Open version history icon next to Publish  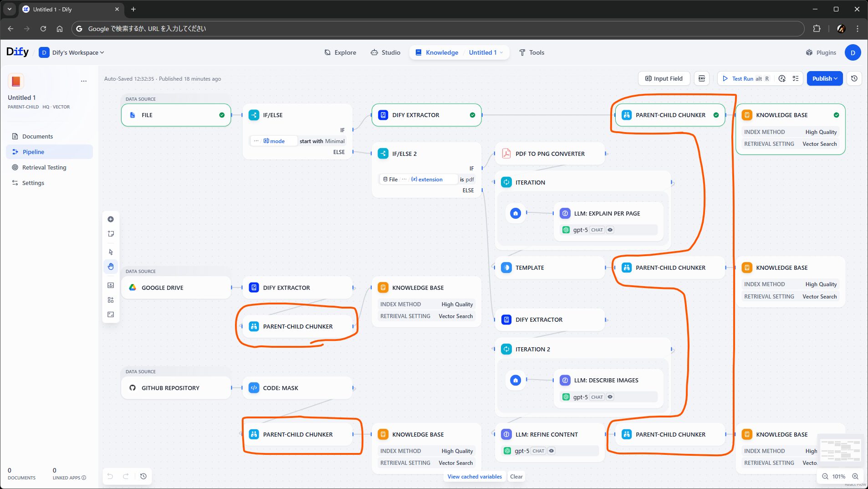click(854, 78)
